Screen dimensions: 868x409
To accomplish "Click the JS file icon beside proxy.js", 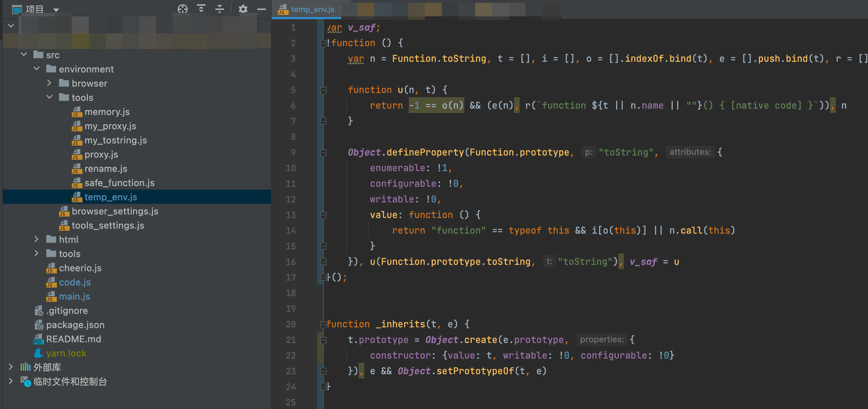I will click(77, 155).
